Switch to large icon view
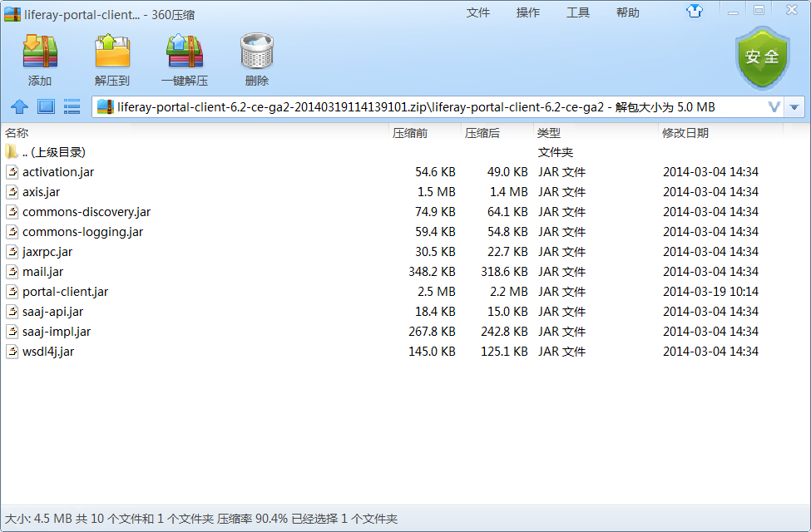The image size is (811, 532). [46, 107]
